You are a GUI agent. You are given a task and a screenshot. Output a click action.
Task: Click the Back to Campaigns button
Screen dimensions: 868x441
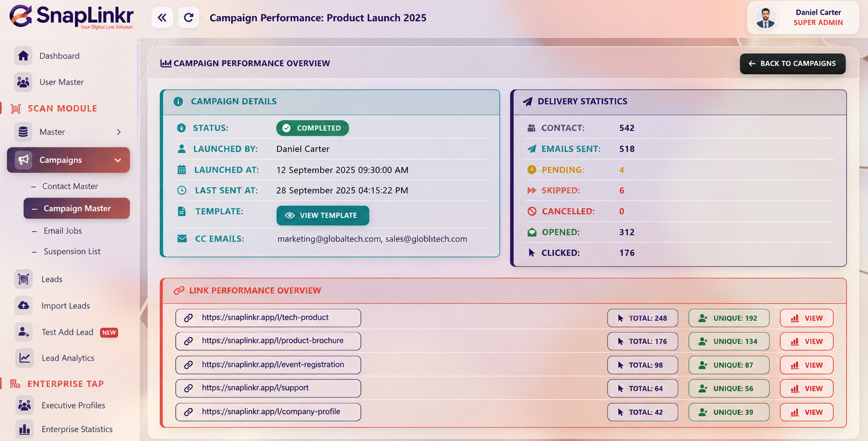(793, 63)
